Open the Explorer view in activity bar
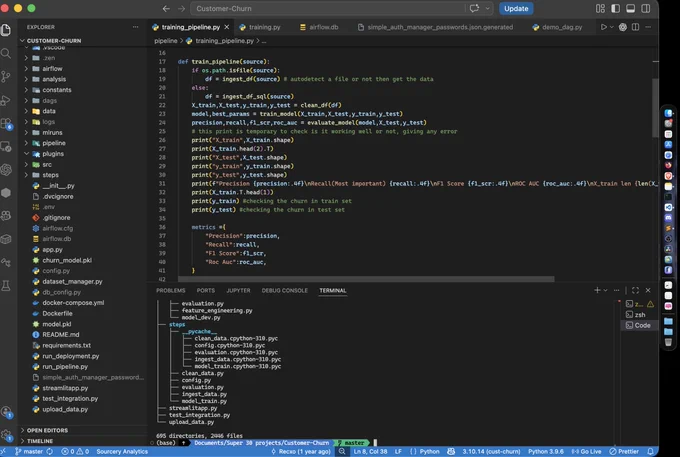The image size is (680, 457). point(6,30)
